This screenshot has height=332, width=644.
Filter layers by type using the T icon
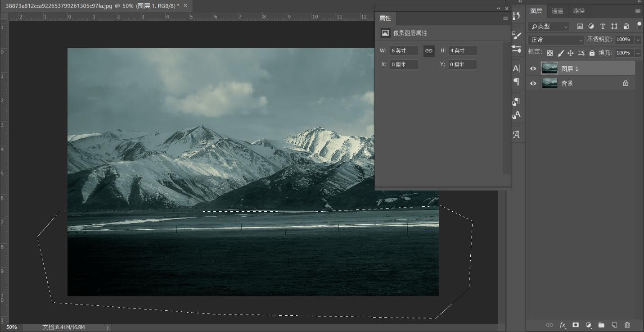coord(603,27)
